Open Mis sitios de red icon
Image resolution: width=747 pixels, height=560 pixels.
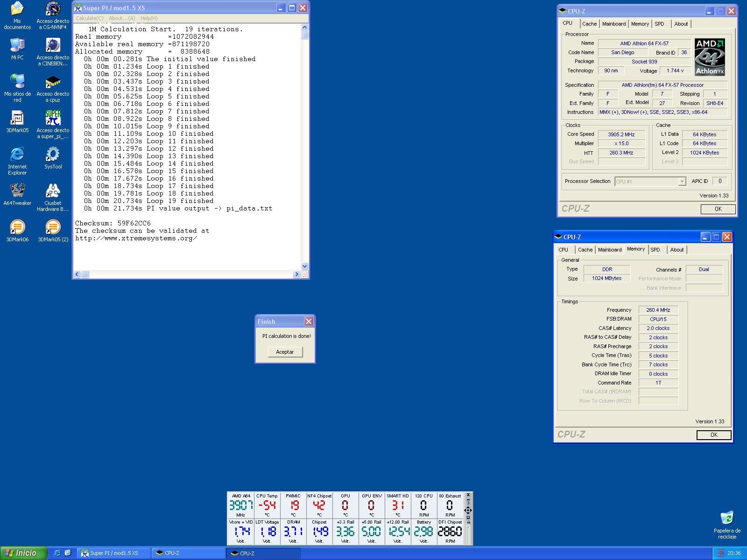[x=17, y=88]
